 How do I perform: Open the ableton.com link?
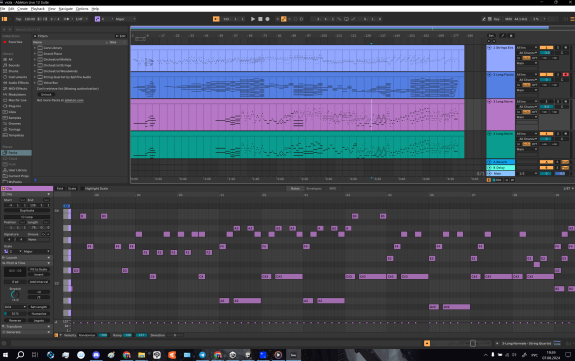point(74,100)
